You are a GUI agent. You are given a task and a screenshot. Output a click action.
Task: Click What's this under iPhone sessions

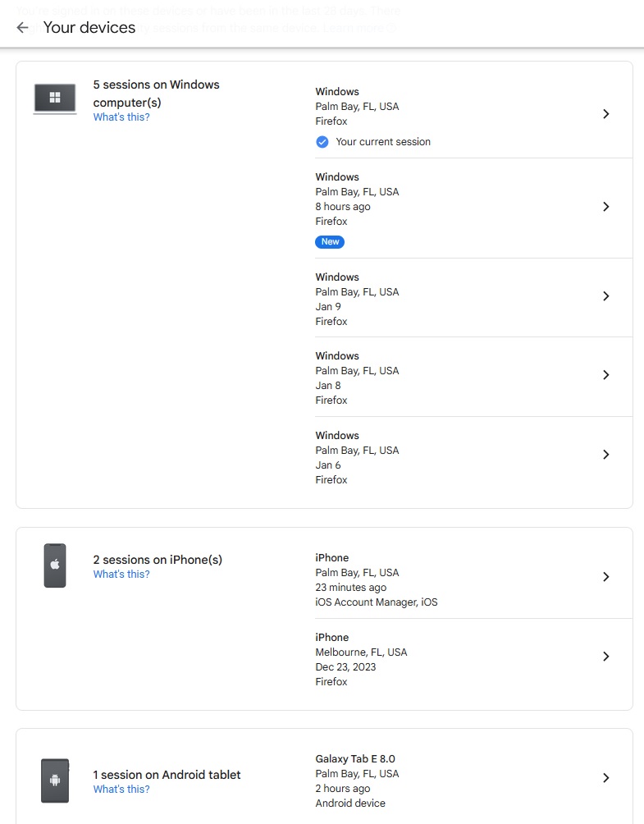121,575
